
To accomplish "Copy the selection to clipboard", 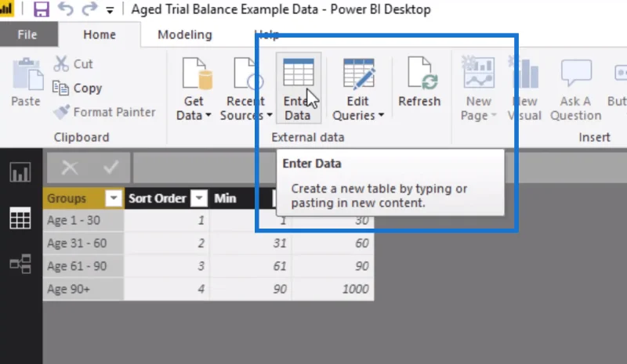I will coord(78,88).
